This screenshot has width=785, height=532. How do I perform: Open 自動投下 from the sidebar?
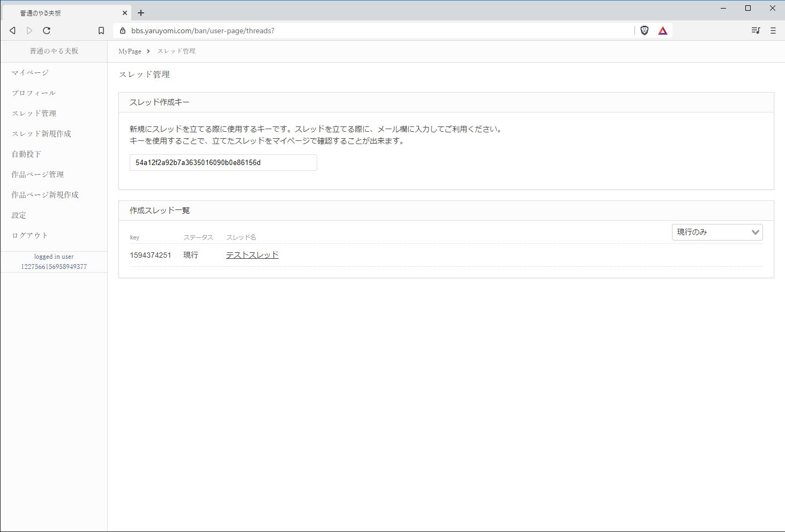point(26,154)
